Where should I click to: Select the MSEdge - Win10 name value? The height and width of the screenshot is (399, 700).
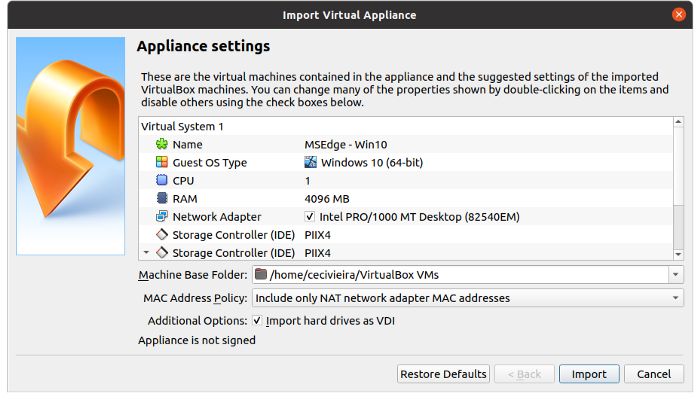[x=346, y=145]
